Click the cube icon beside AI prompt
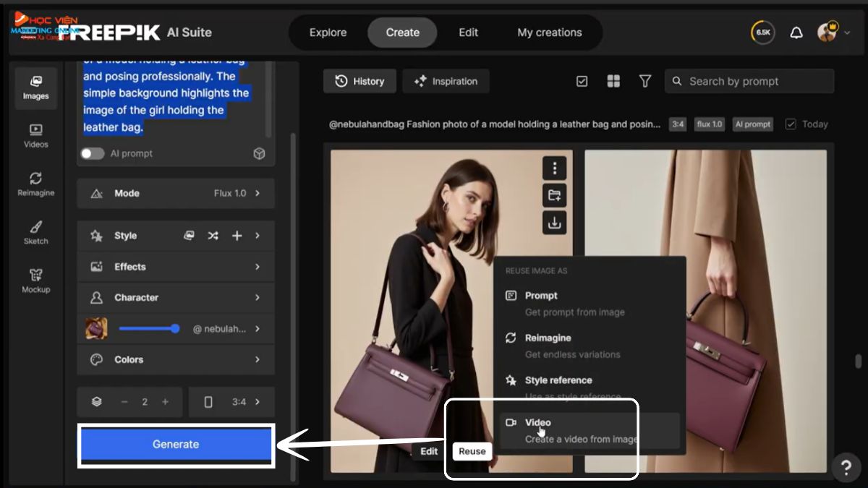This screenshot has height=488, width=868. coord(259,153)
